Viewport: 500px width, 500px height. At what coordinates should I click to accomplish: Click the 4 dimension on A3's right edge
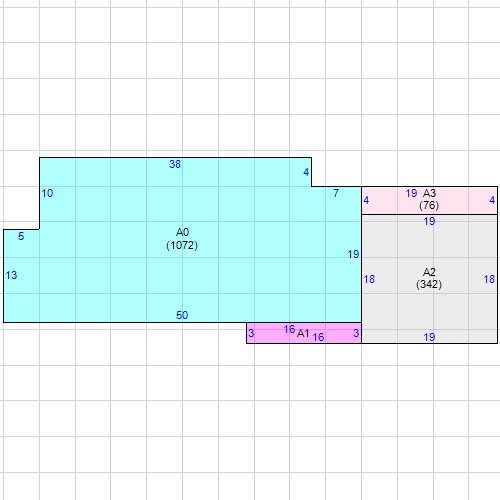coord(492,200)
